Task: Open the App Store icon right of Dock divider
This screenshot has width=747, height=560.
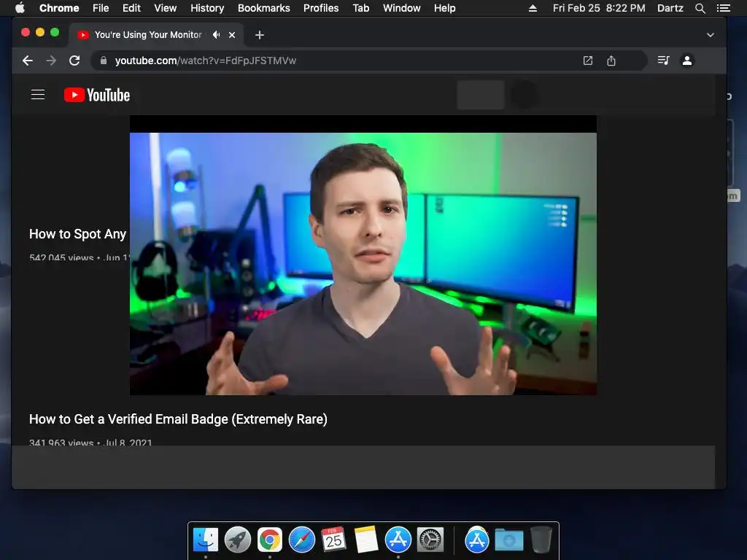Action: [x=477, y=540]
